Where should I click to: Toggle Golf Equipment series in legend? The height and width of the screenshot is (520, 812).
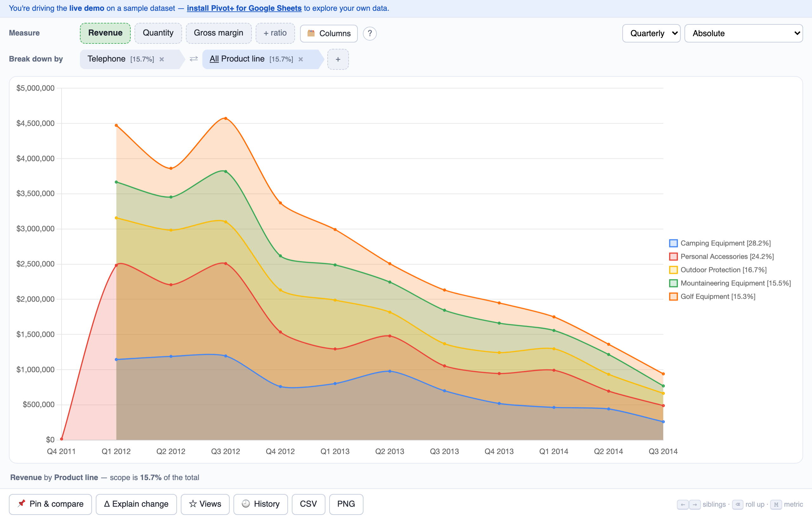point(712,296)
